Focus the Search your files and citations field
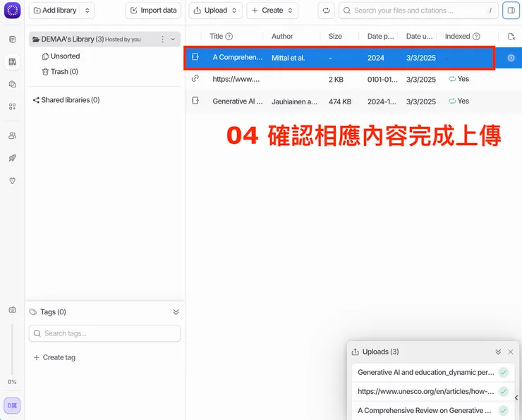 pos(418,11)
